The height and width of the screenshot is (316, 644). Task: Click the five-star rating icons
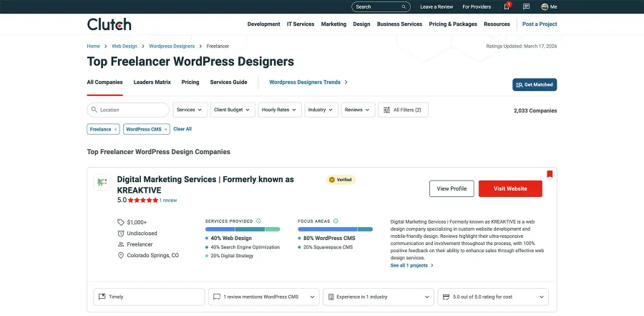coord(142,201)
